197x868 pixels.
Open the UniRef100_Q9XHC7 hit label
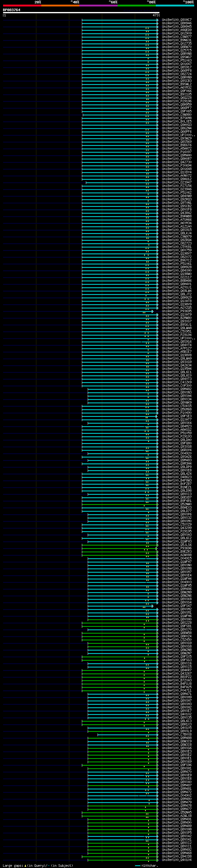[x=177, y=20]
